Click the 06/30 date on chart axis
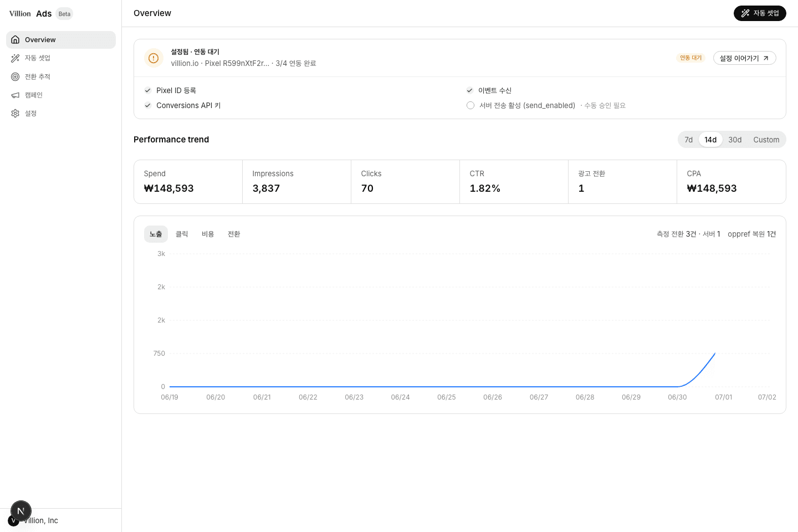798x532 pixels. 677,397
